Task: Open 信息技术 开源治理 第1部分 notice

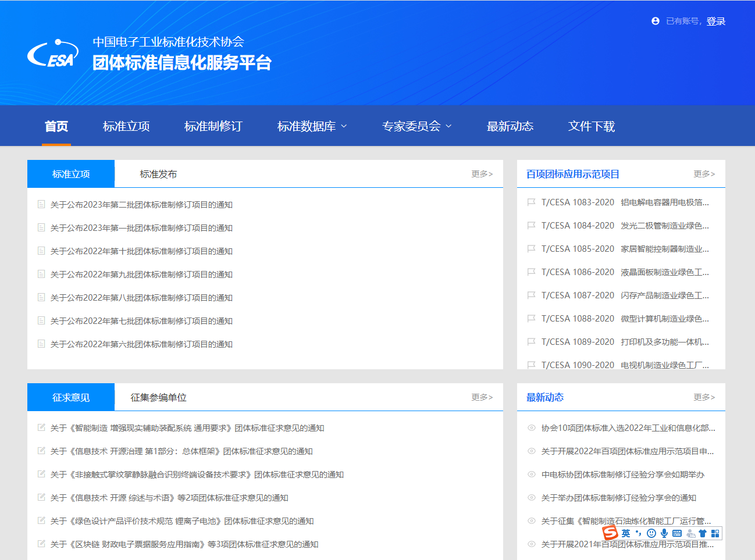Action: [x=181, y=451]
